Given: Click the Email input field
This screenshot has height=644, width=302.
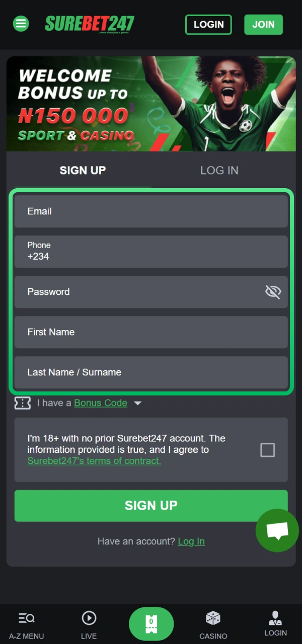Looking at the screenshot, I should (x=151, y=211).
